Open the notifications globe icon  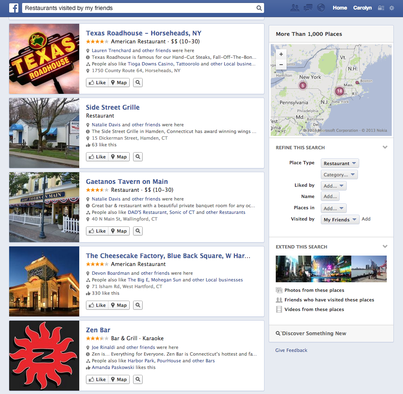(321, 8)
